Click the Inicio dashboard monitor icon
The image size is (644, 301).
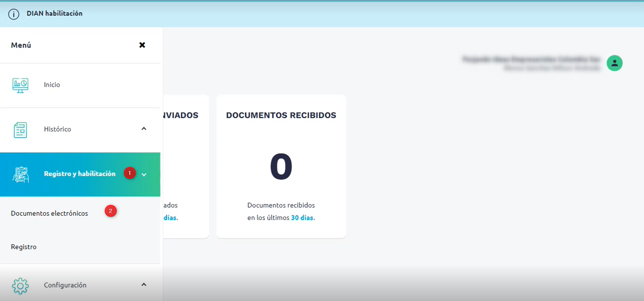20,85
